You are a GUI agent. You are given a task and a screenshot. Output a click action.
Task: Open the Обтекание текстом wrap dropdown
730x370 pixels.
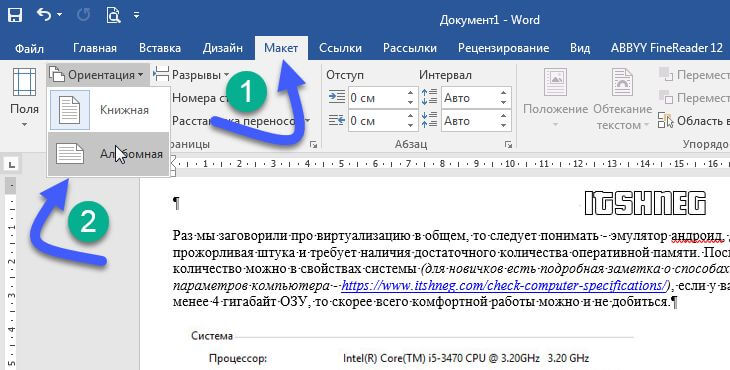[x=622, y=98]
